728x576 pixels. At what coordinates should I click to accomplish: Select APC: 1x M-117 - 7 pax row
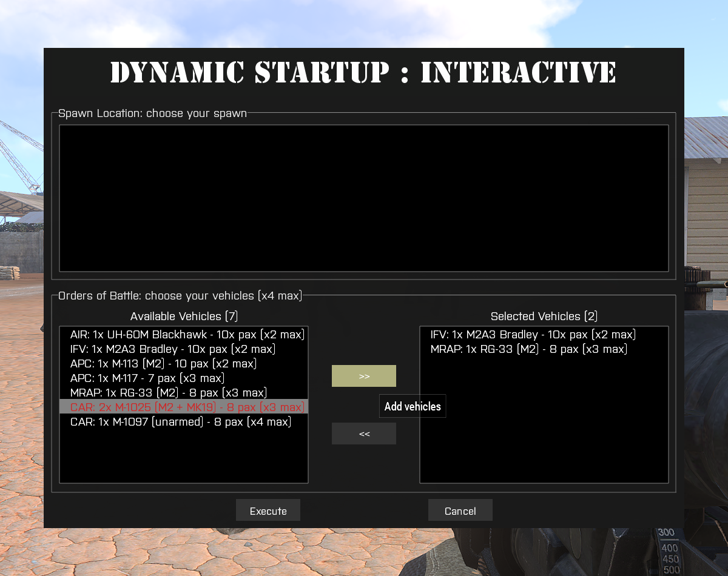pyautogui.click(x=184, y=378)
